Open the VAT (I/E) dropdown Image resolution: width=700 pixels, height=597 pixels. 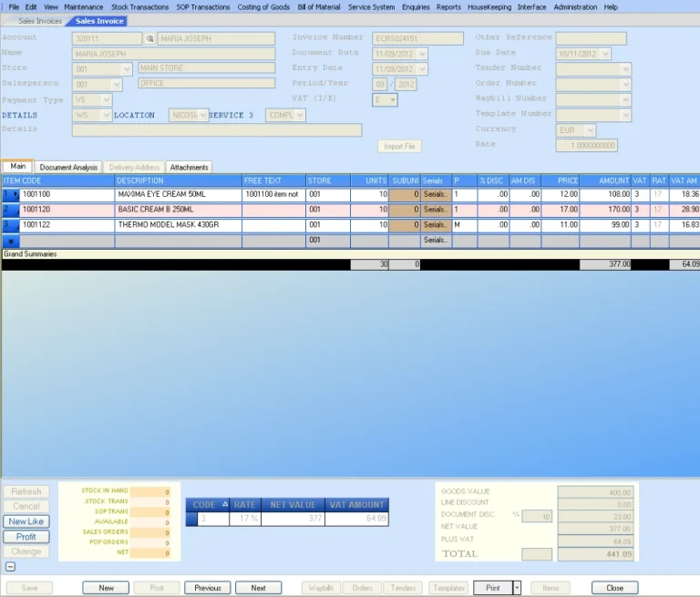[393, 99]
